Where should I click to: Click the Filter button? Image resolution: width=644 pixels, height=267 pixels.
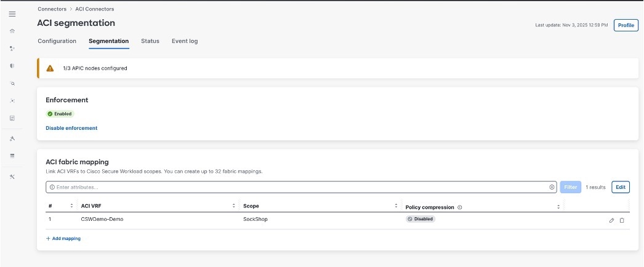tap(571, 187)
